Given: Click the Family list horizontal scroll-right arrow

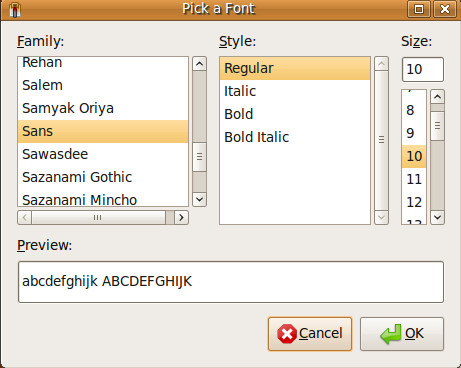Looking at the screenshot, I should (x=181, y=218).
